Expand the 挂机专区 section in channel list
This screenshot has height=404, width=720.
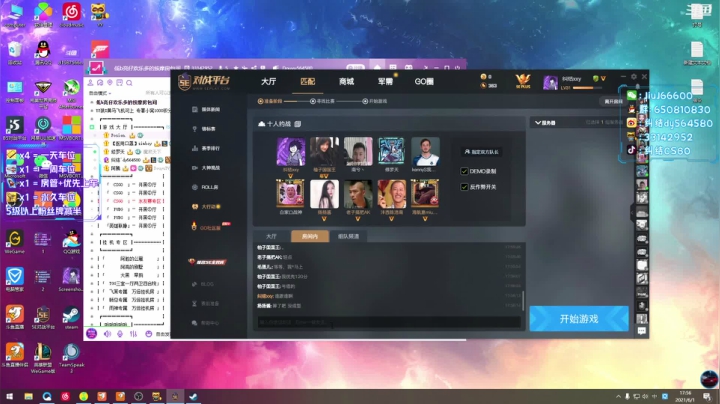tap(131, 242)
